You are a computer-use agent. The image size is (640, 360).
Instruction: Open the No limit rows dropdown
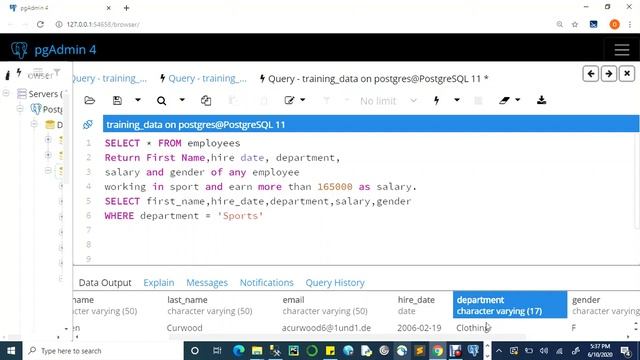tap(388, 100)
